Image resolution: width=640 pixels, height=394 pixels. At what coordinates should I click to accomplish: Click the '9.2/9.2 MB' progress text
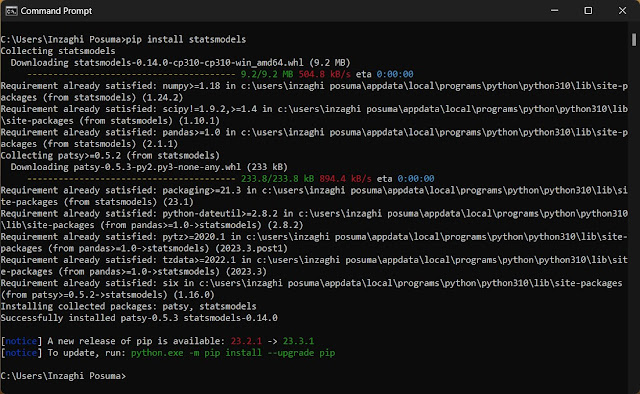click(267, 74)
